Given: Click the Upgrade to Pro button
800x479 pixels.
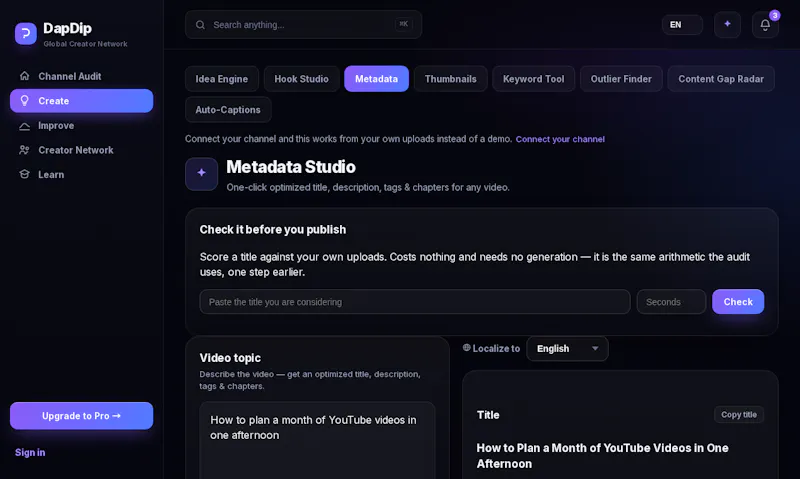Looking at the screenshot, I should point(81,416).
